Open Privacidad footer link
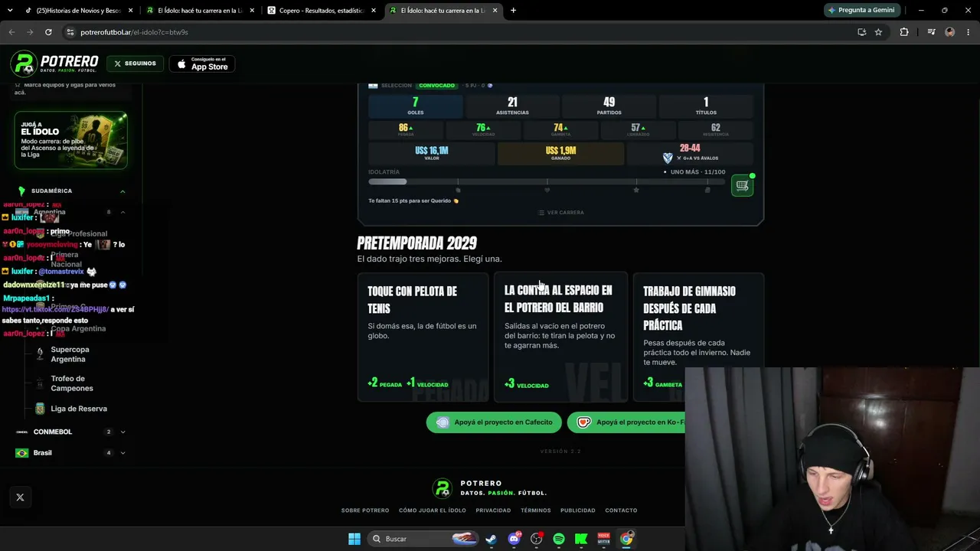The height and width of the screenshot is (551, 980). (493, 510)
